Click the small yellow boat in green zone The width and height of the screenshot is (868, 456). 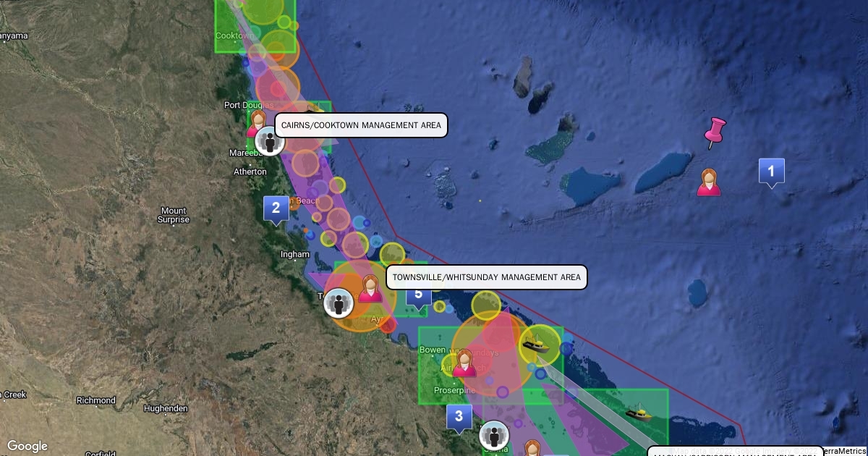(639, 414)
